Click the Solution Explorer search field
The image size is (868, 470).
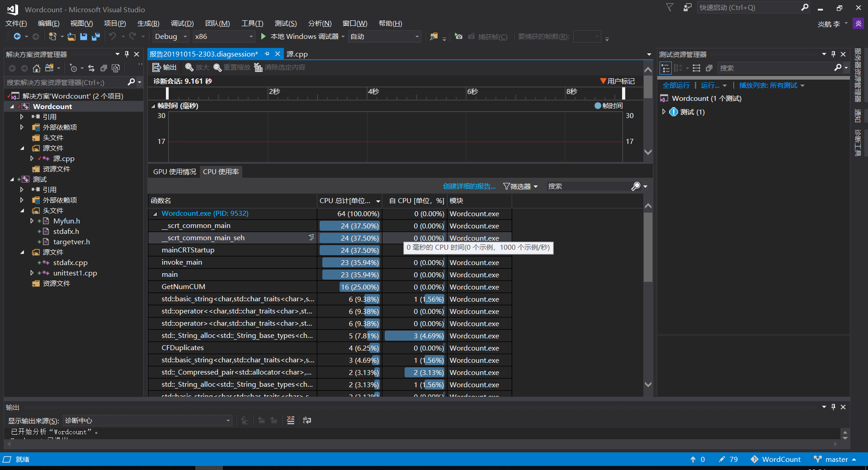pyautogui.click(x=66, y=82)
